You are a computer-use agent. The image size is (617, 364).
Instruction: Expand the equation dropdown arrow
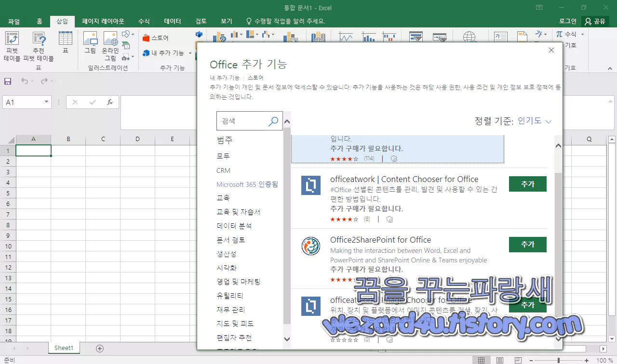(x=582, y=34)
